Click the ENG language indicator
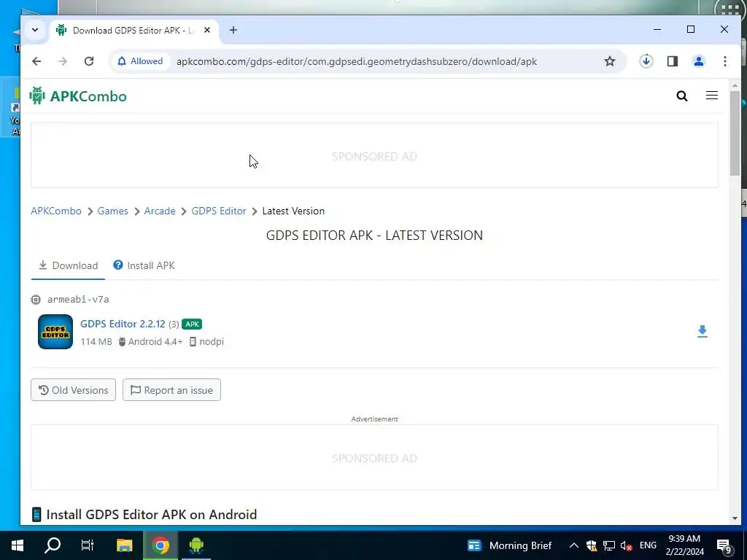747x560 pixels. coord(648,545)
